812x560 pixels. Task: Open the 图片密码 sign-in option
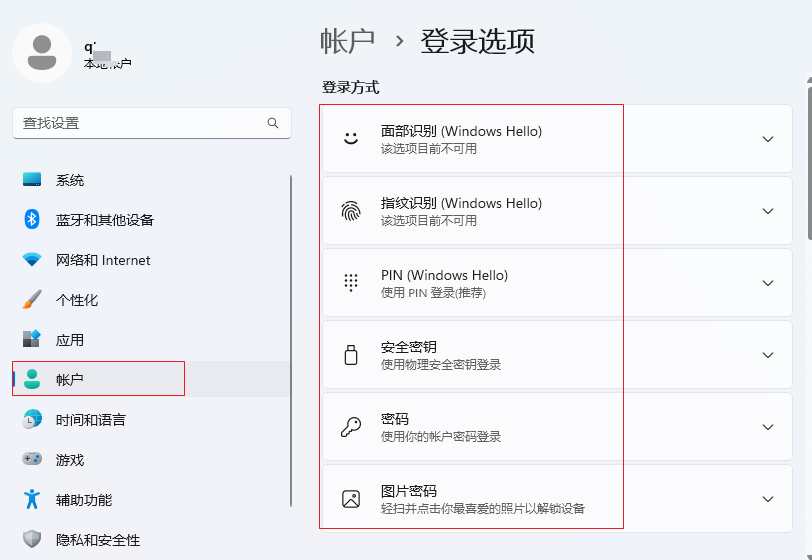pos(557,499)
